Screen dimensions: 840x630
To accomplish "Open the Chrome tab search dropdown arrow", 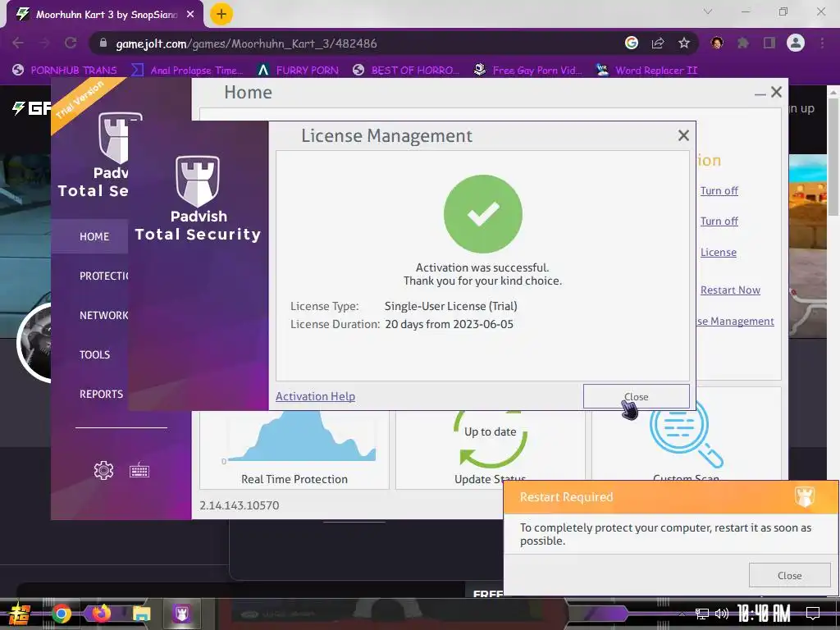I will (x=708, y=11).
